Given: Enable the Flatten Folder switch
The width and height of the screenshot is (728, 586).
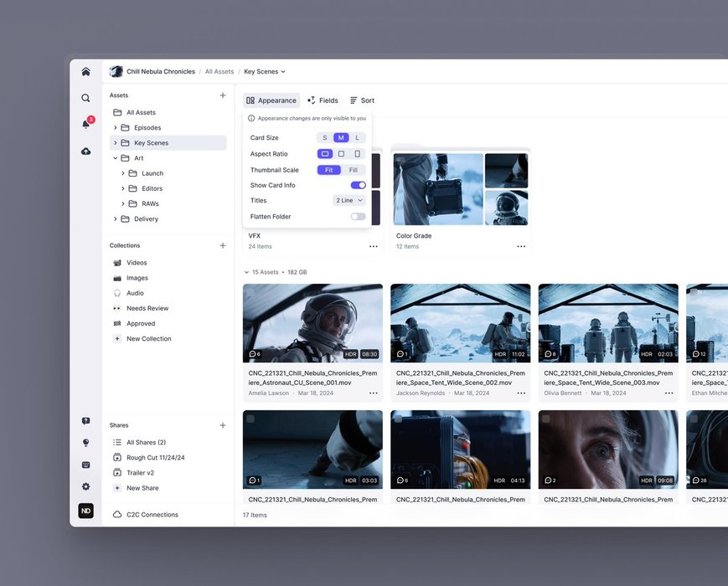Looking at the screenshot, I should pos(358,217).
